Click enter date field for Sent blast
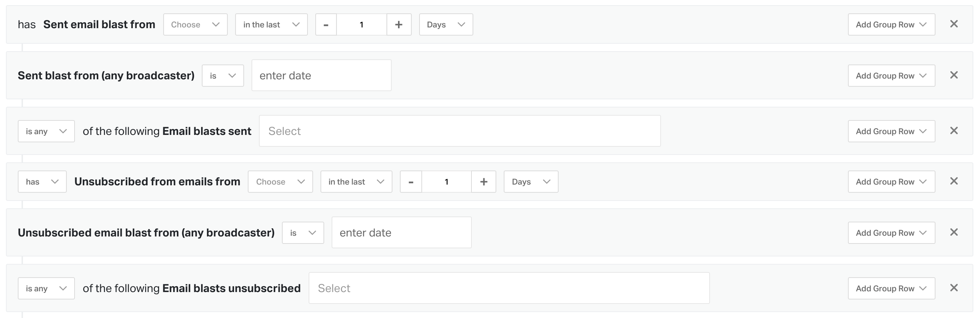Viewport: 980px width, 318px height. click(x=321, y=76)
